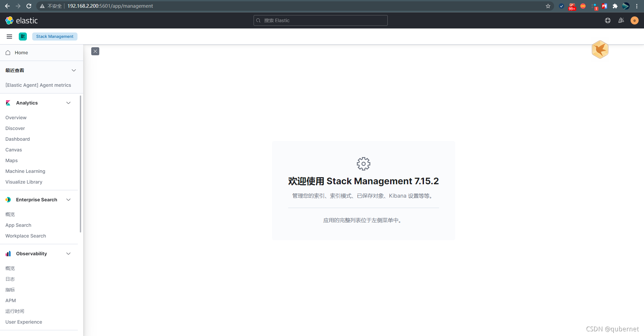Go forward in browser
This screenshot has height=336, width=644.
click(18, 6)
